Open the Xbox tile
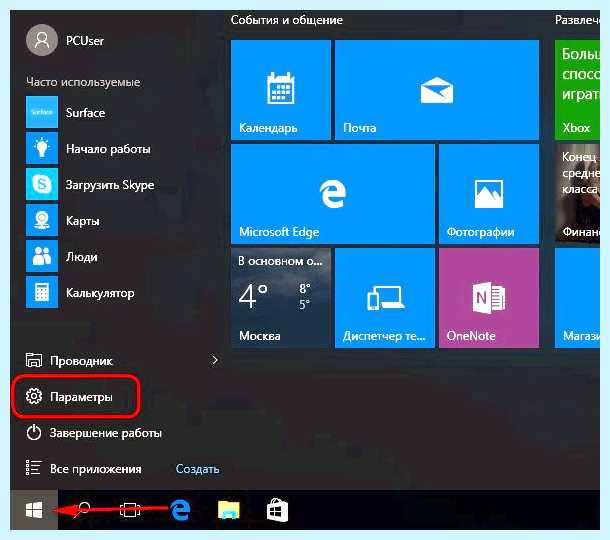Image resolution: width=610 pixels, height=540 pixels. (577, 90)
